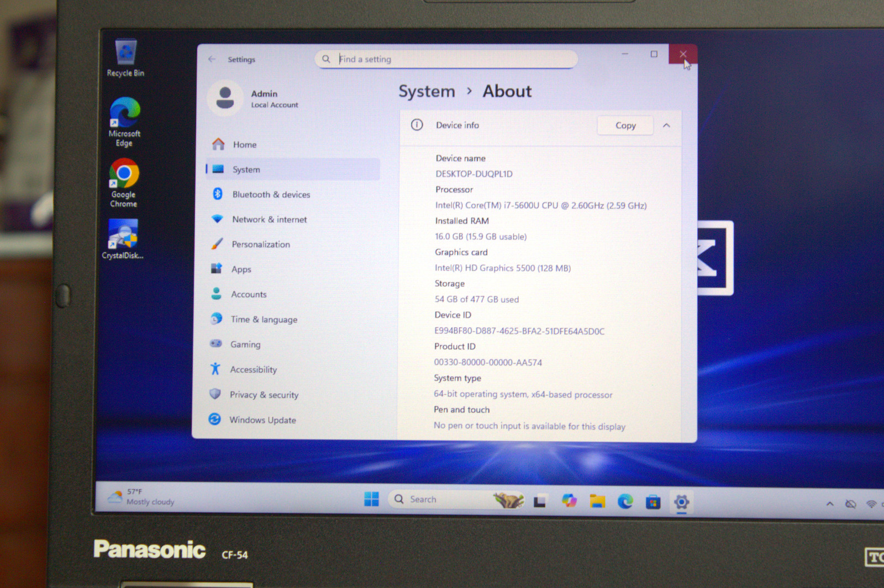Click the Privacy shield icon
Screen dimensions: 884x588
click(215, 394)
